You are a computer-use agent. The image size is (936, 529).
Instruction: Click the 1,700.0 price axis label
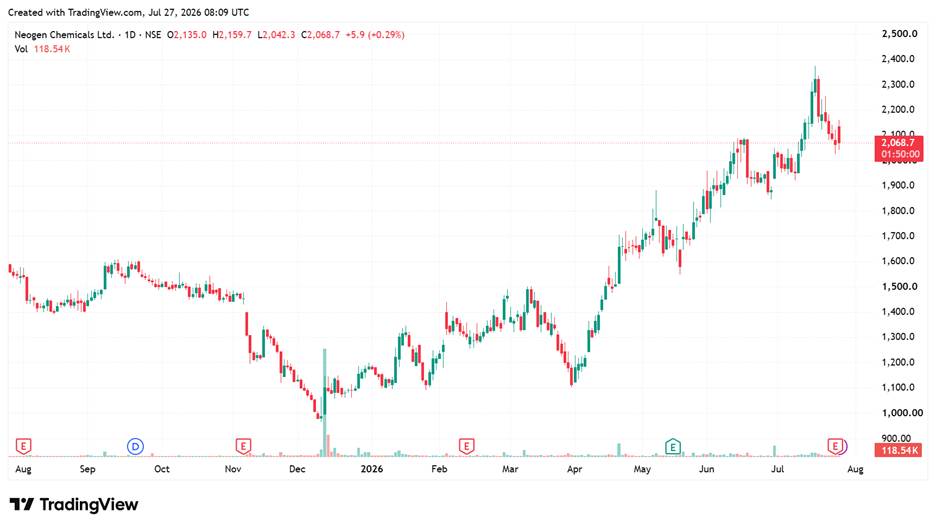pos(898,235)
